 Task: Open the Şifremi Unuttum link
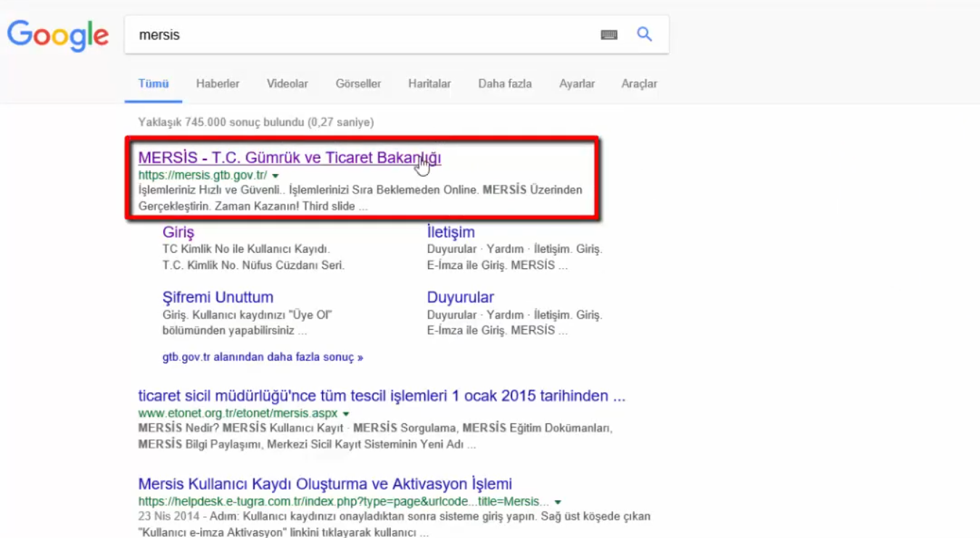(218, 297)
